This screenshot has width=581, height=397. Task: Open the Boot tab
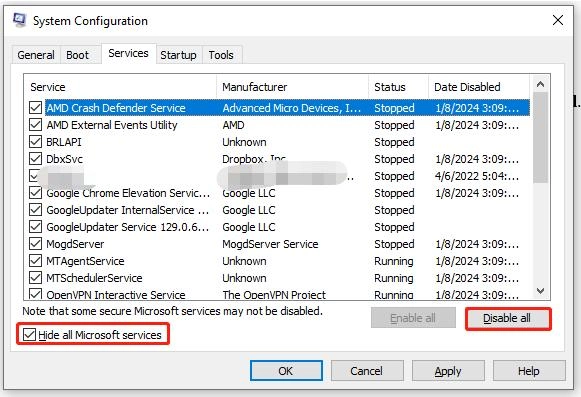point(77,55)
